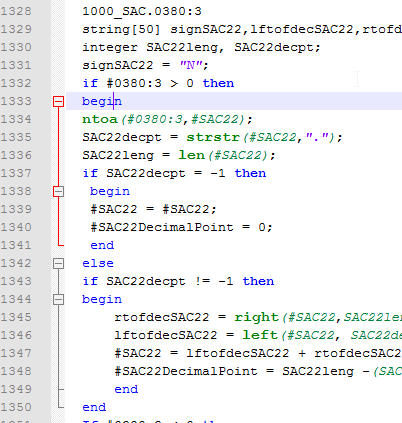Click line number 1330 in the margin
Viewport: 402px width, 423px height.
[16, 47]
